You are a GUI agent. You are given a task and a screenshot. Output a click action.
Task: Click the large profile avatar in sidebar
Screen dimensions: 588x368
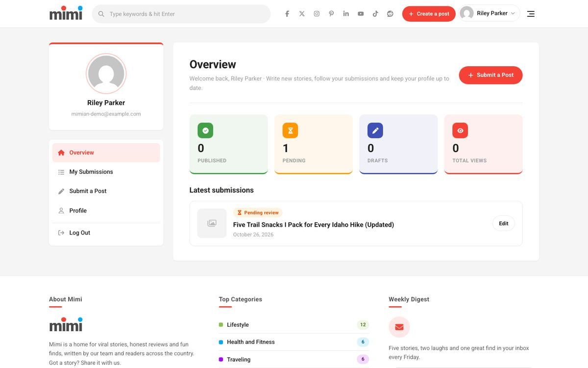106,74
